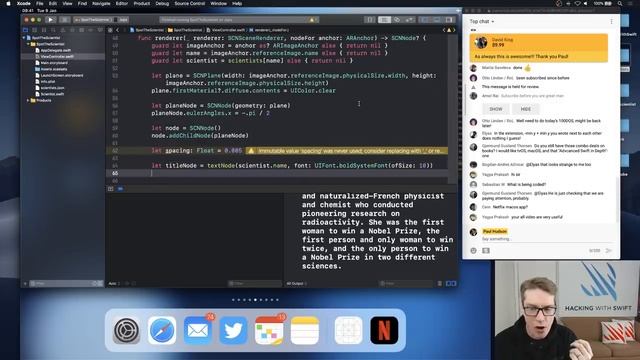Viewport: 640px width, 360px height.
Task: Open the Source Control menu
Action: 190,3
